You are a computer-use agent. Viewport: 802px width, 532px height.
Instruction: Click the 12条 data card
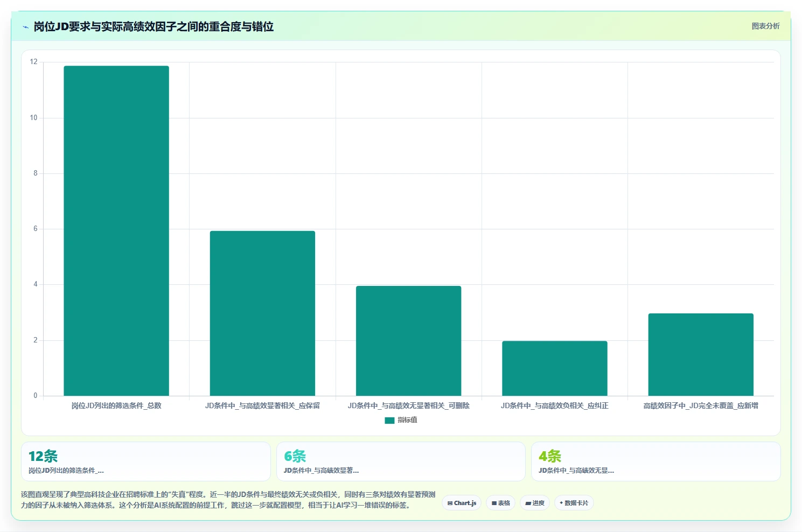[x=145, y=461]
